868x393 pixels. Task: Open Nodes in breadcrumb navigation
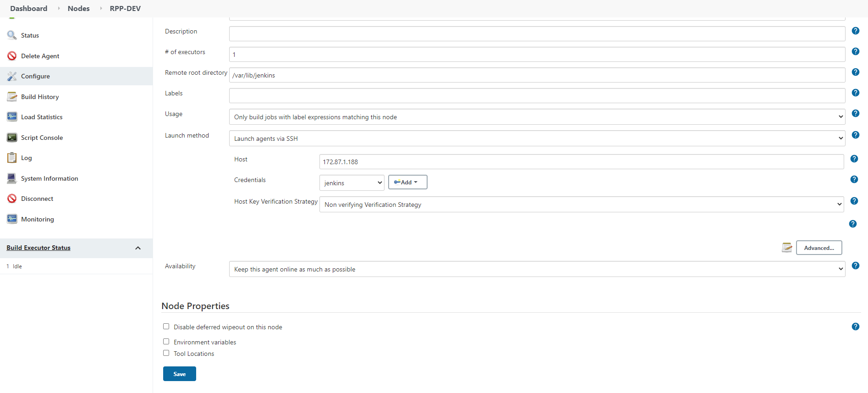click(x=78, y=8)
